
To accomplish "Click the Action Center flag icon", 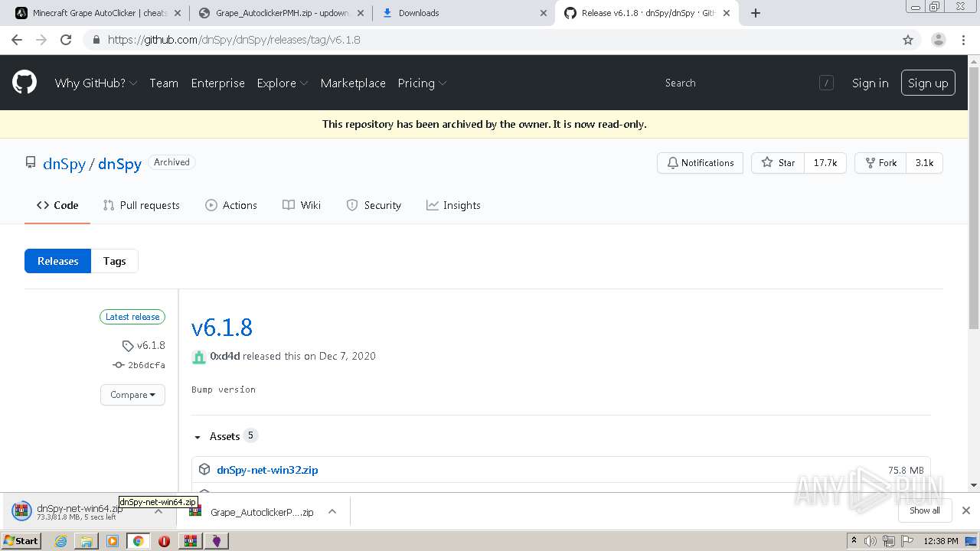I will pyautogui.click(x=907, y=541).
